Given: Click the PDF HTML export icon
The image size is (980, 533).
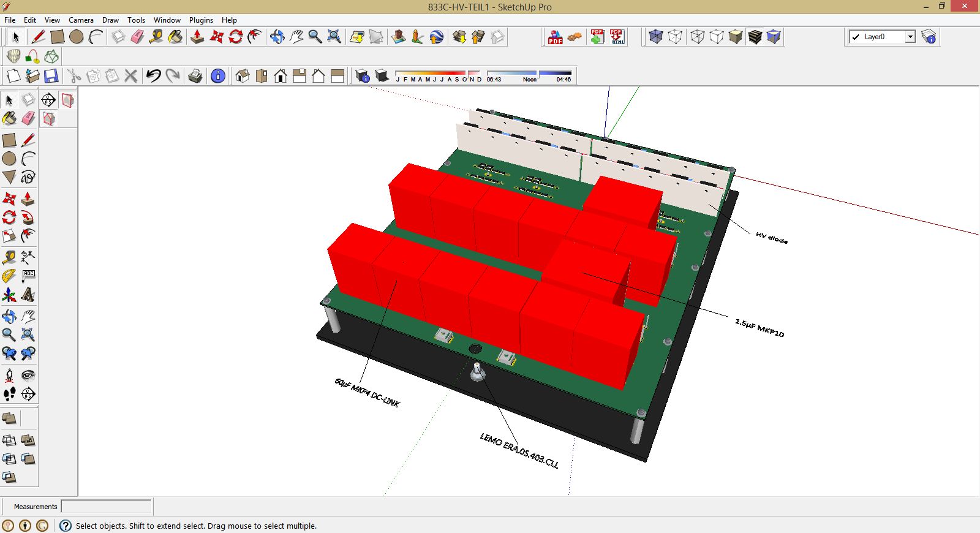Looking at the screenshot, I should [617, 37].
